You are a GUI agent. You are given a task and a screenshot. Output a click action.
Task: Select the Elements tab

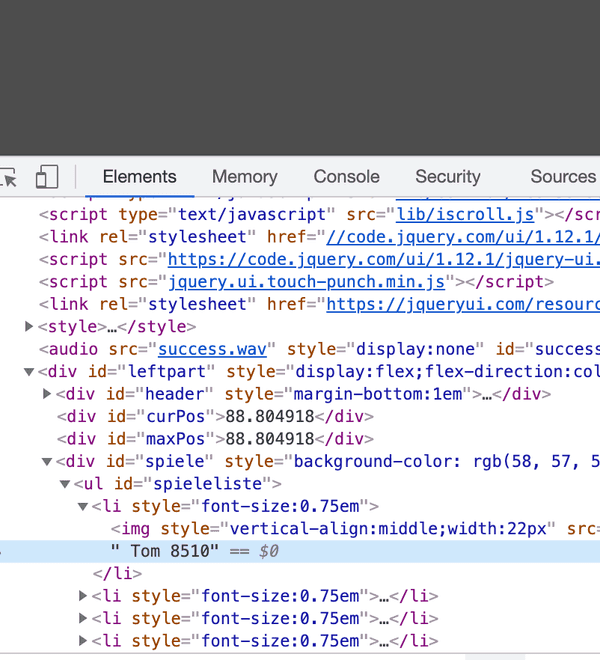[139, 177]
